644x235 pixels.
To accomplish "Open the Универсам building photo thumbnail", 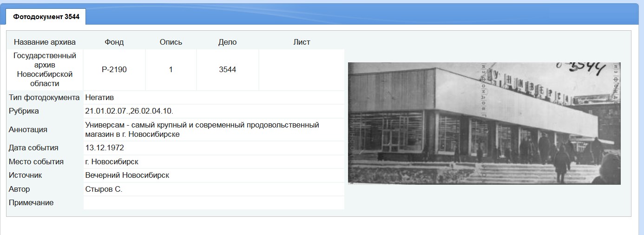I will pyautogui.click(x=484, y=123).
